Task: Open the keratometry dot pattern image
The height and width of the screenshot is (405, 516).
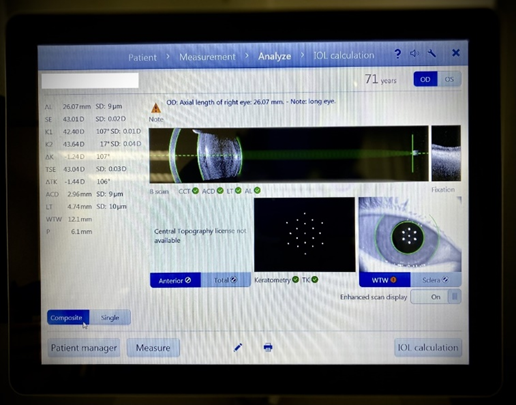Action: click(x=305, y=235)
